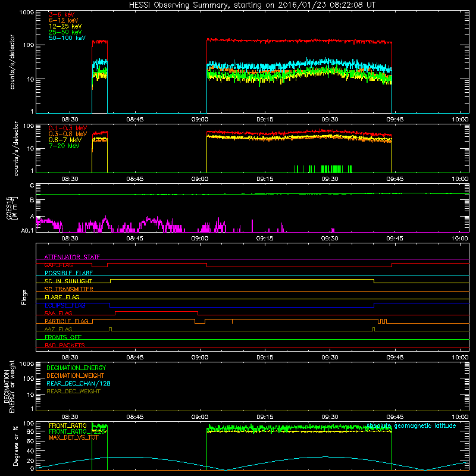Click the REAR_DEC_CHAN/128 legend label
476x476 pixels.
[x=79, y=383]
